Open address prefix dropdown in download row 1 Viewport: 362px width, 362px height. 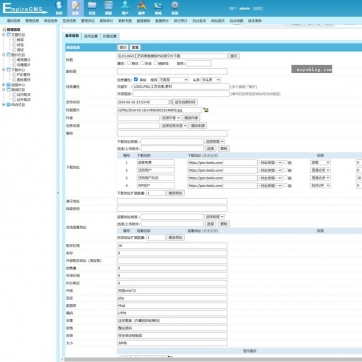point(270,162)
